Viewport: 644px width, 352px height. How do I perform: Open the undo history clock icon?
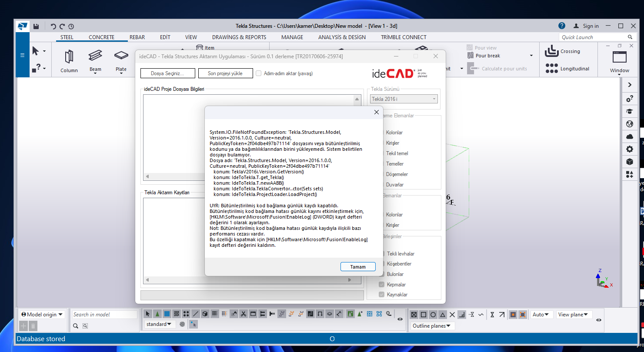(71, 26)
